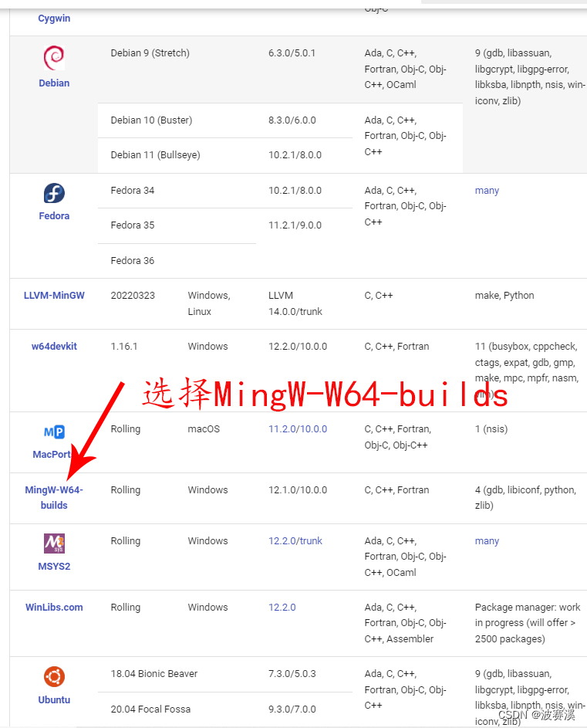Screen dimensions: 587x728
Task: Open MSYS2 12.2.0/trunk version link
Action: [295, 541]
